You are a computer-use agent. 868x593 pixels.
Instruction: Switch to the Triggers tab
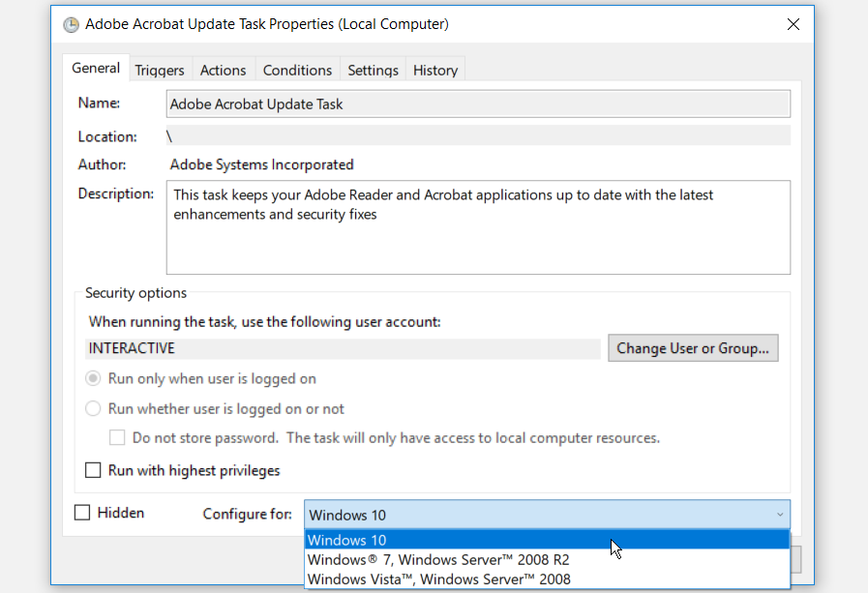pyautogui.click(x=160, y=70)
